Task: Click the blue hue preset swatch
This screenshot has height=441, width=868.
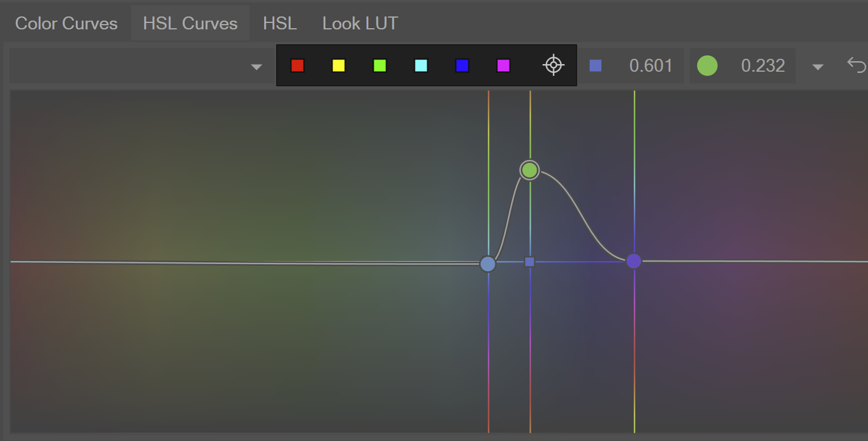Action: point(462,66)
